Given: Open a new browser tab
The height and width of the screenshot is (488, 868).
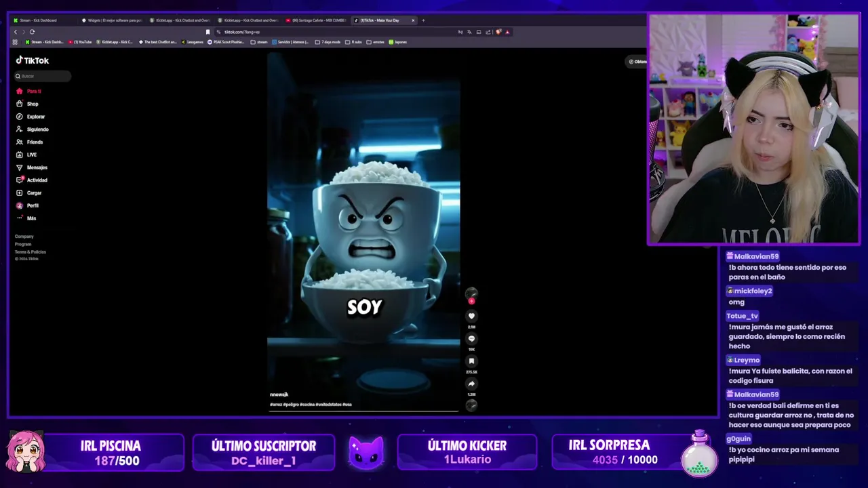Looking at the screenshot, I should pos(423,20).
